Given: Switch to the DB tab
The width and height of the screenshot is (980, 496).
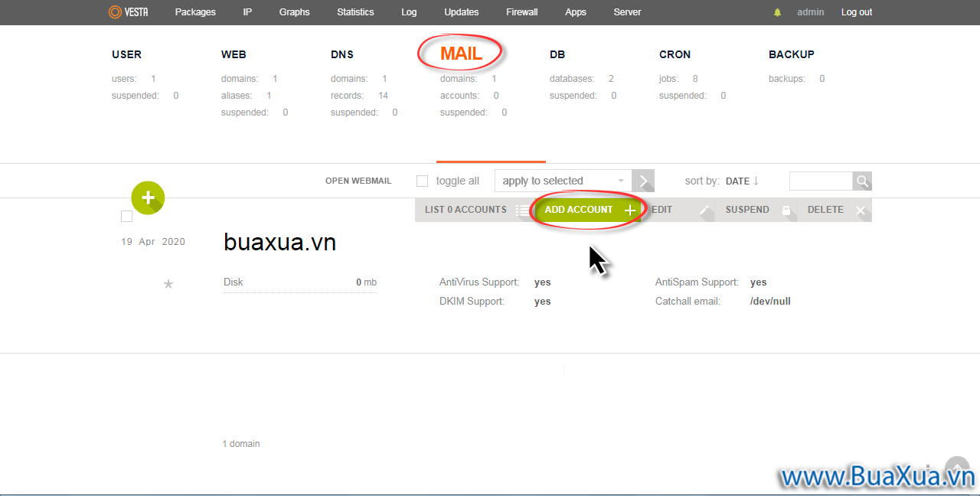Looking at the screenshot, I should coord(557,54).
